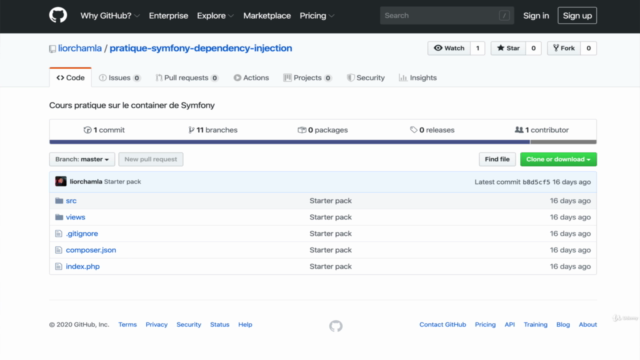Click the repository book icon beside liorchamla
This screenshot has height=360, width=640.
click(x=52, y=49)
